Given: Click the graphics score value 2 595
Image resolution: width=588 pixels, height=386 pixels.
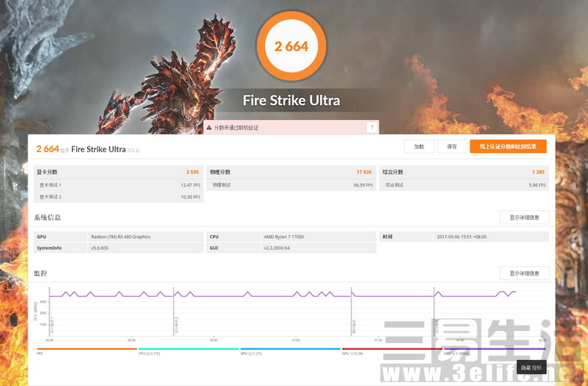Looking at the screenshot, I should [x=192, y=172].
